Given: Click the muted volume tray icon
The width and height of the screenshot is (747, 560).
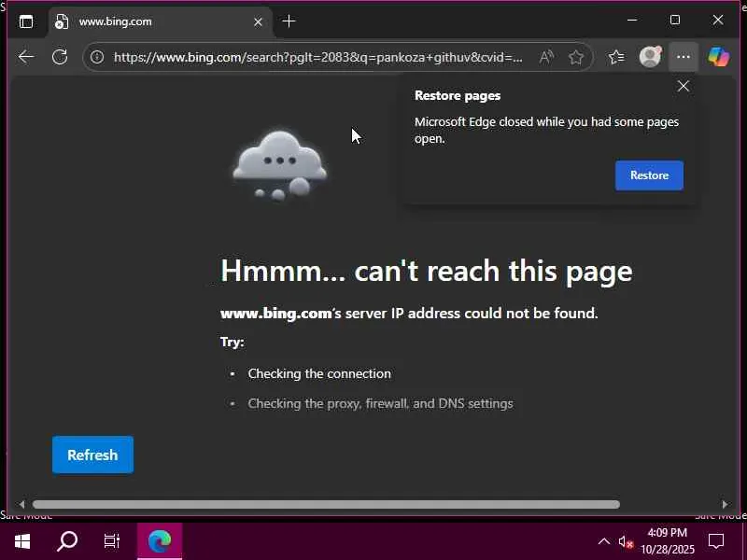Looking at the screenshot, I should click(626, 541).
